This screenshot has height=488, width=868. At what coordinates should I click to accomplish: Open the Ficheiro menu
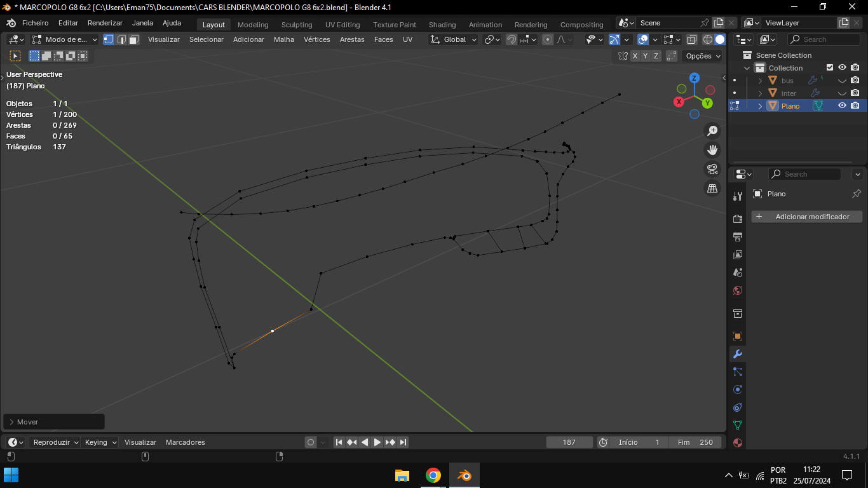(x=35, y=23)
